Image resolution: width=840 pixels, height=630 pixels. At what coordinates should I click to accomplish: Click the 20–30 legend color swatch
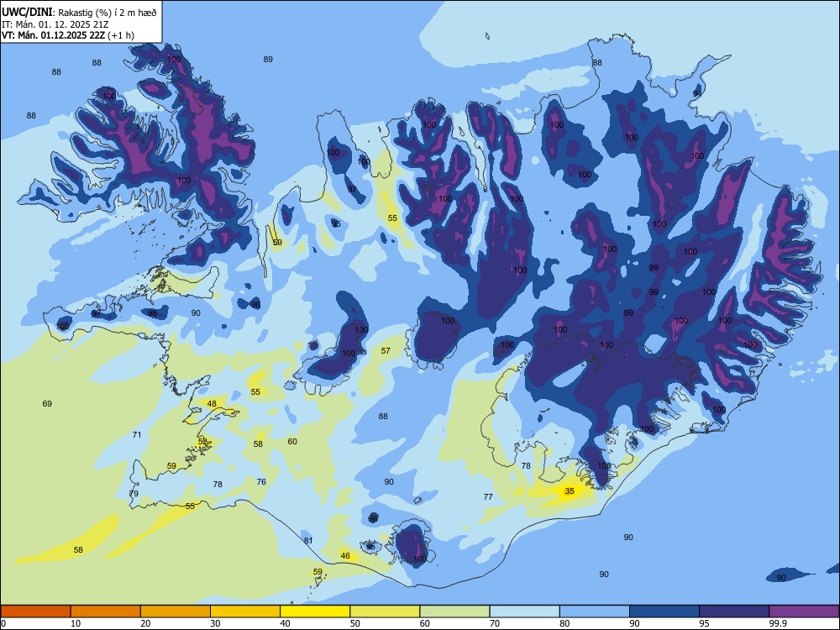coord(176,612)
